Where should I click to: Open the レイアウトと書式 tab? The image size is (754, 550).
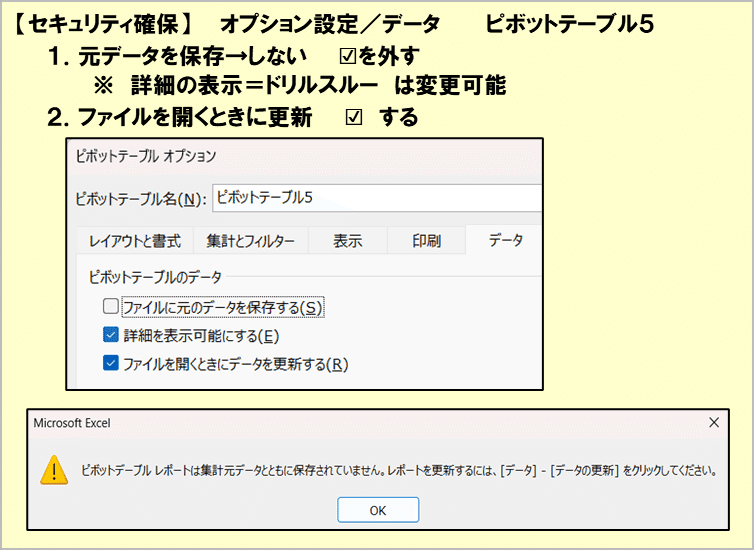pyautogui.click(x=135, y=240)
